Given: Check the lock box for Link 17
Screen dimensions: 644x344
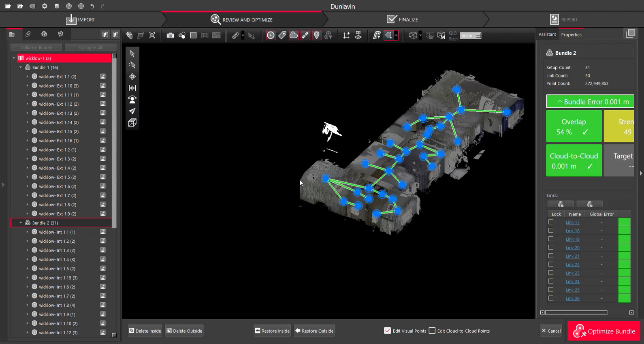Looking at the screenshot, I should click(551, 222).
